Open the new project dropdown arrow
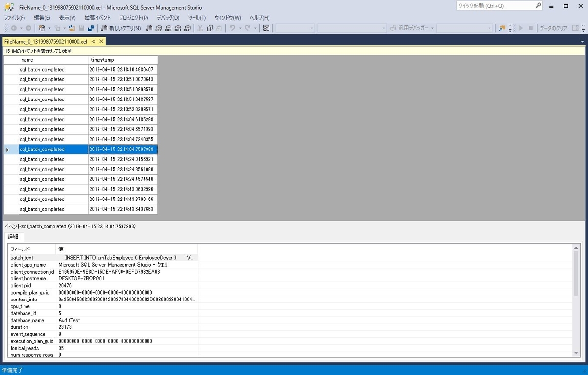The height and width of the screenshot is (375, 588). pos(49,28)
